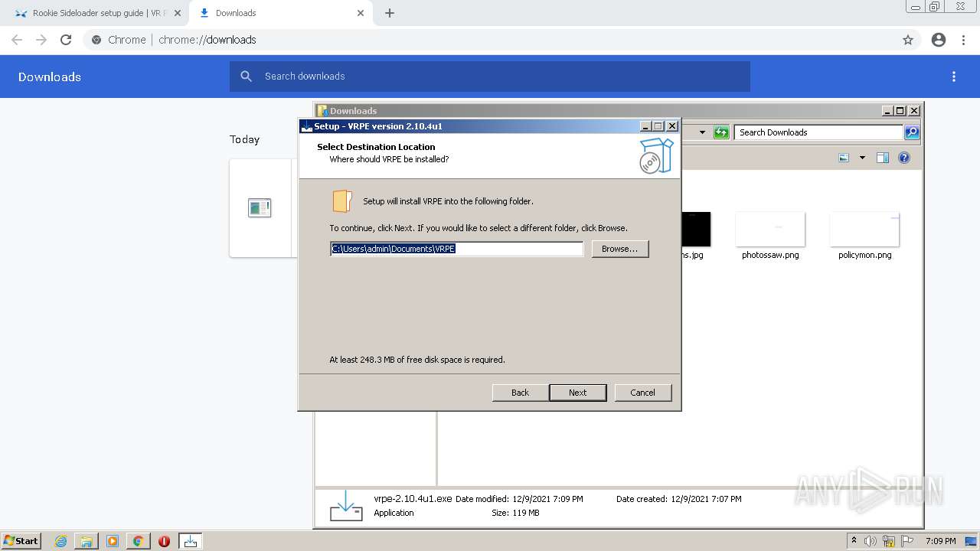980x551 pixels.
Task: Go forward in Chrome history
Action: click(x=41, y=40)
